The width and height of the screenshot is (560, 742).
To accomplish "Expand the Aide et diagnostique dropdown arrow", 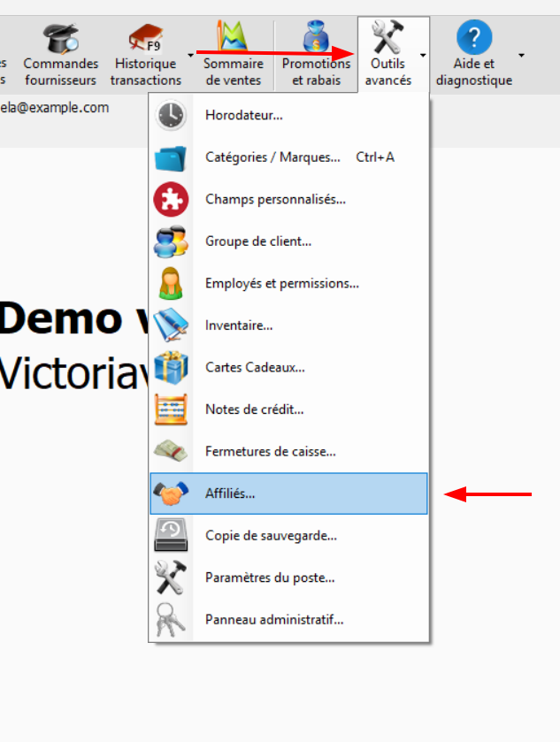I will click(x=521, y=55).
